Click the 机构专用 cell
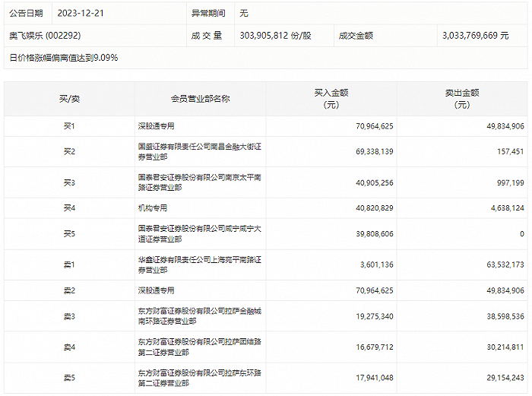This screenshot has width=532, height=396. (153, 208)
